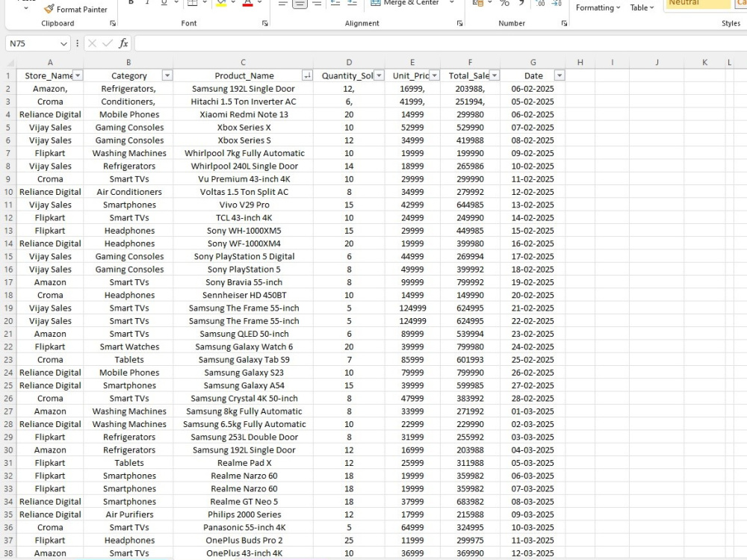Select row 20 header

pyautogui.click(x=8, y=321)
